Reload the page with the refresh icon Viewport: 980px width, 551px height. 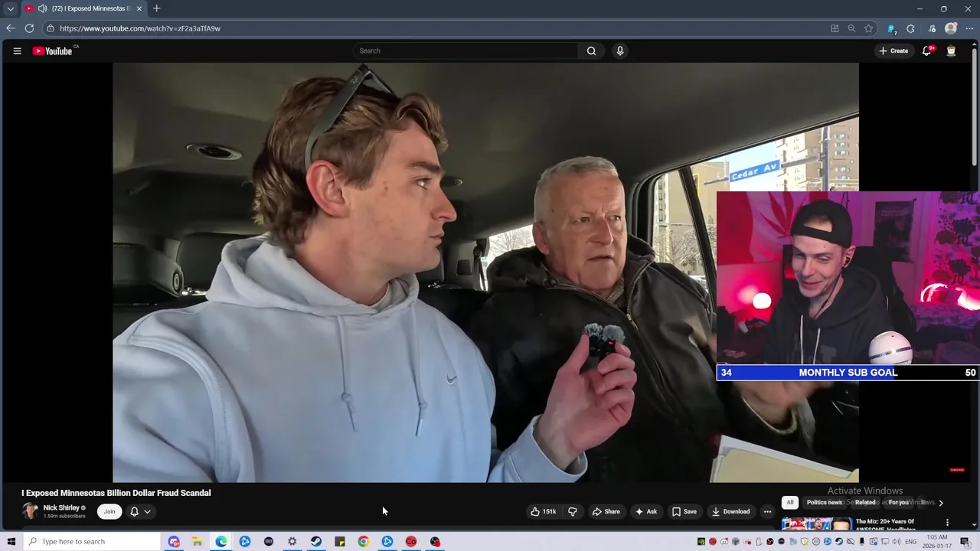pos(29,28)
